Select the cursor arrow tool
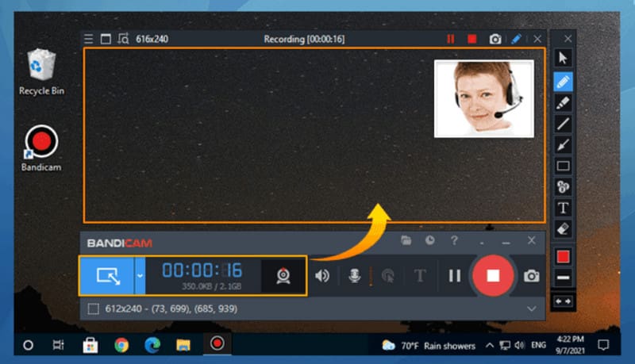The width and height of the screenshot is (635, 364). 563,58
